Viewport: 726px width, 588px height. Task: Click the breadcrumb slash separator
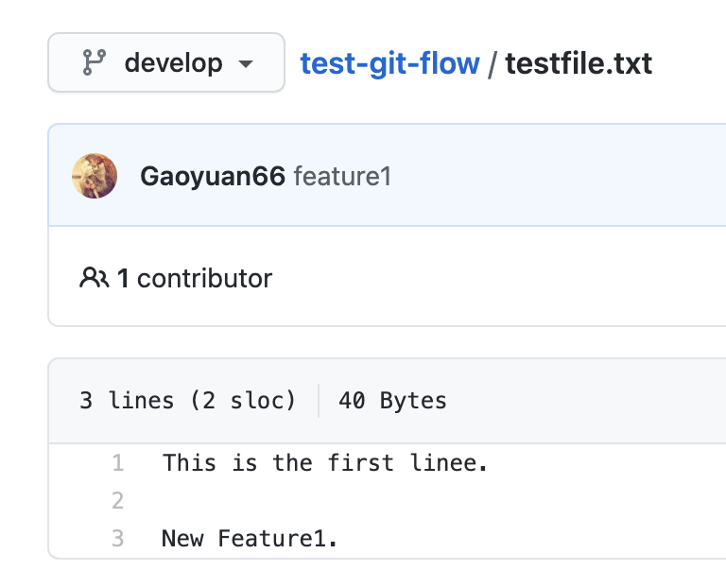pyautogui.click(x=493, y=63)
